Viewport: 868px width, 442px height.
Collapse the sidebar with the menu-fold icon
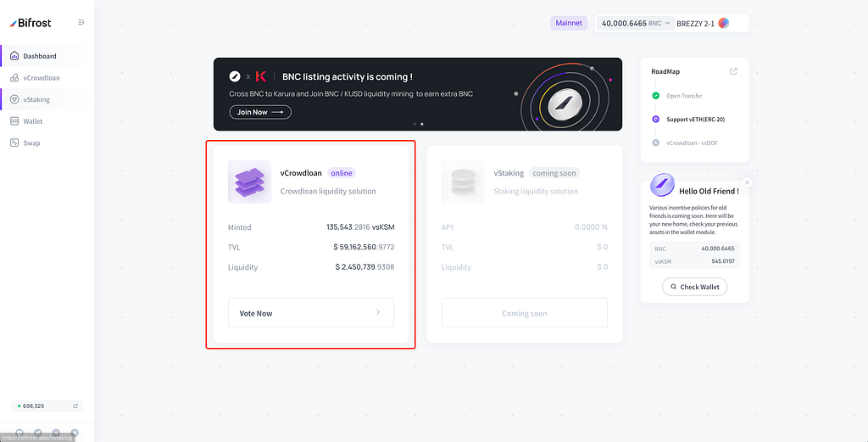81,22
